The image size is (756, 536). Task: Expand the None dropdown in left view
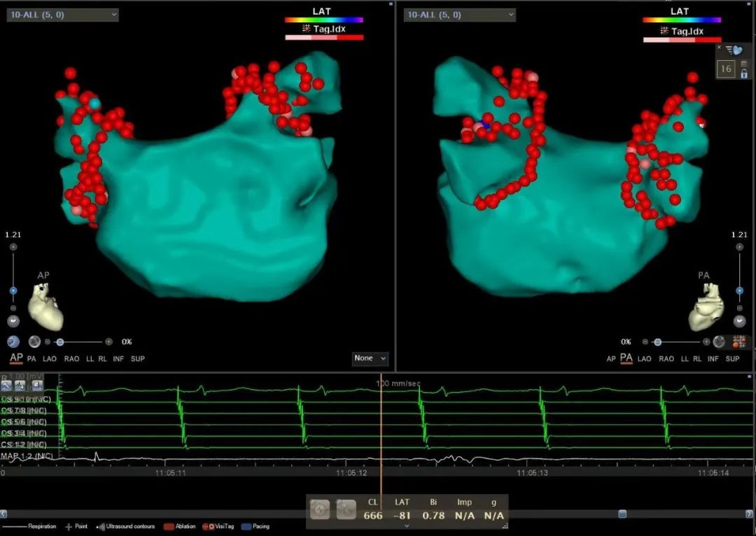370,358
